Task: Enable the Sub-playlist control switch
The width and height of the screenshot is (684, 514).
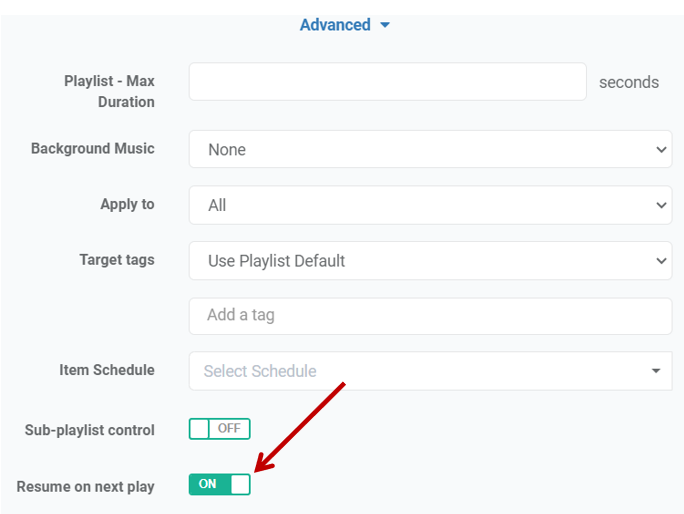Action: [x=219, y=429]
